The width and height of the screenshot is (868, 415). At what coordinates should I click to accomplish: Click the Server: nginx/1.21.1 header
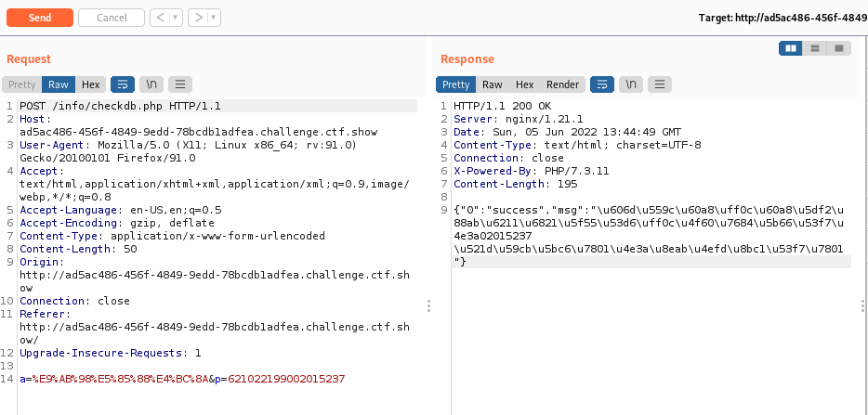[x=519, y=119]
